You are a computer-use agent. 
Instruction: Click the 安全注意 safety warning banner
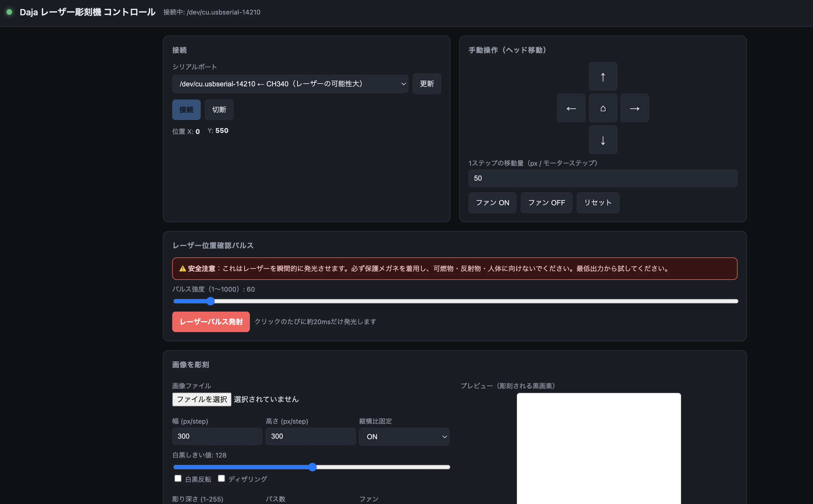click(x=455, y=269)
